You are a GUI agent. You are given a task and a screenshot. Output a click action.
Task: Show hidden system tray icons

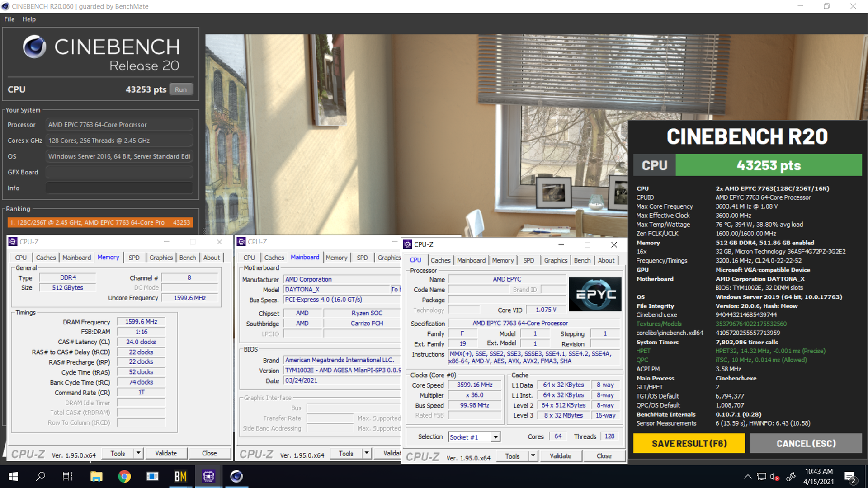pyautogui.click(x=748, y=476)
